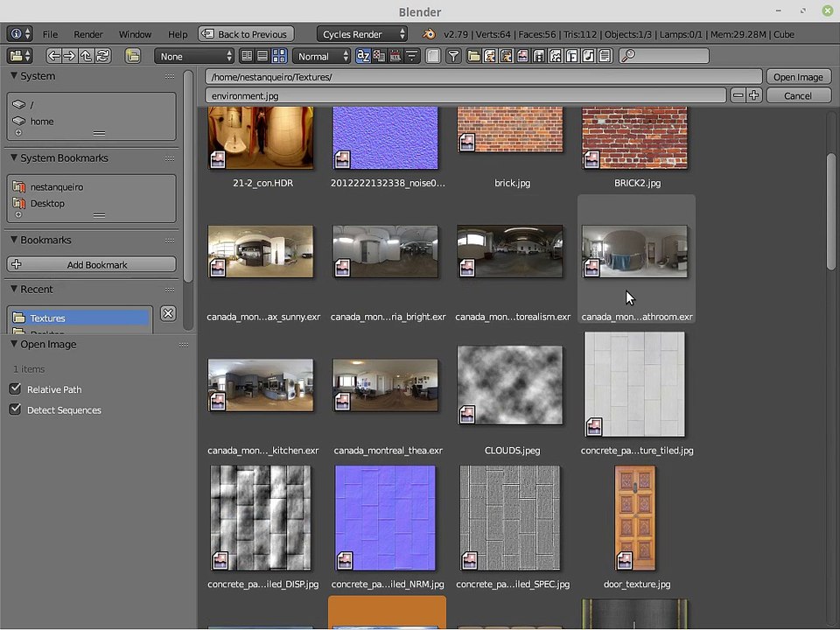Screen dimensions: 840x630
Task: Refresh the file list
Action: click(103, 56)
